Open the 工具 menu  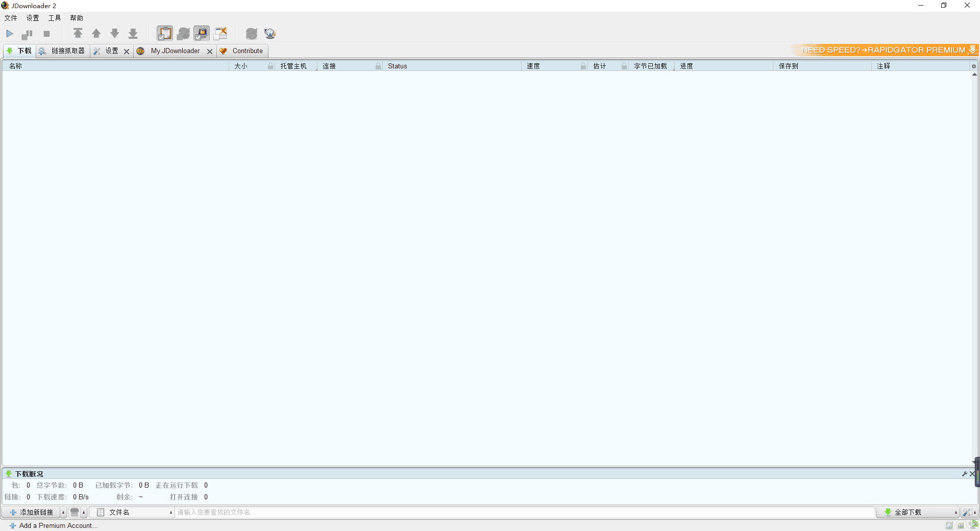(x=54, y=18)
